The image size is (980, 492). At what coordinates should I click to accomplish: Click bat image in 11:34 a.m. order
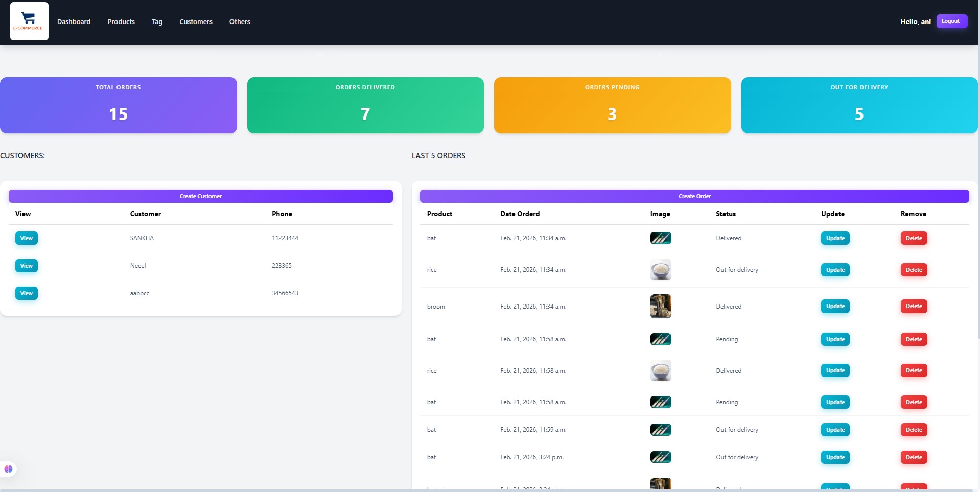click(x=661, y=238)
